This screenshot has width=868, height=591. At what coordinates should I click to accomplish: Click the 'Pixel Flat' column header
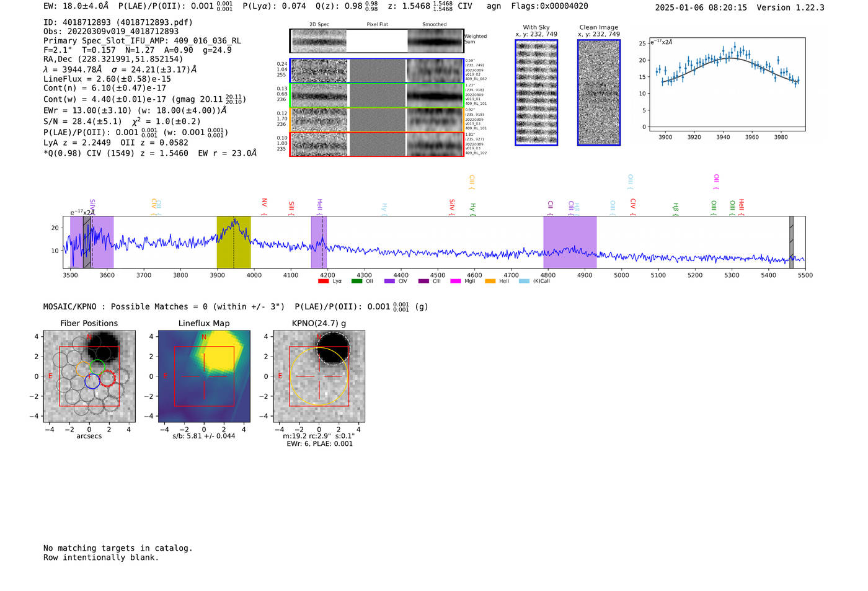click(377, 25)
